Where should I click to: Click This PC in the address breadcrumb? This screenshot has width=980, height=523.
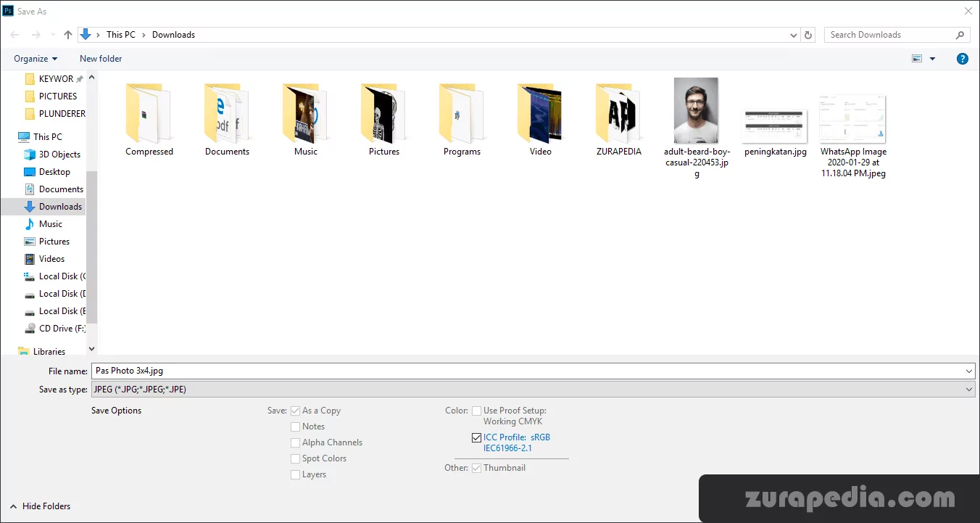click(x=120, y=35)
